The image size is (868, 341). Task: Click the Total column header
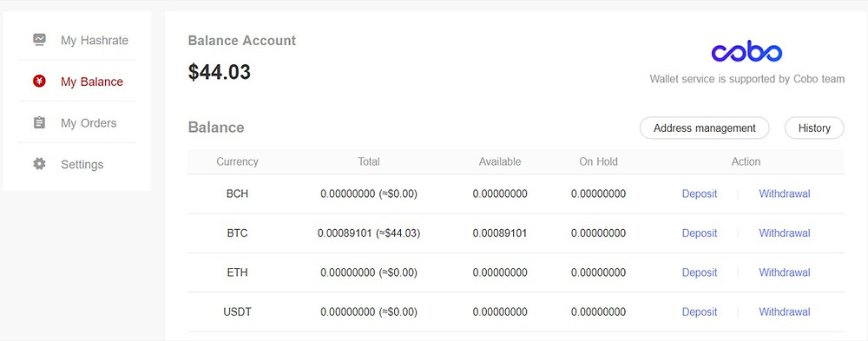(369, 161)
